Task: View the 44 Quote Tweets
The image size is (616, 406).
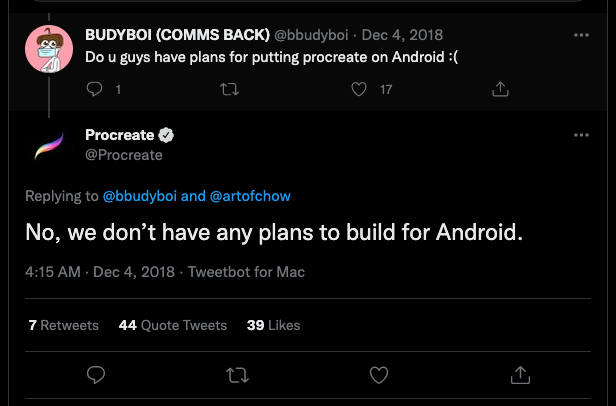Action: pos(172,325)
